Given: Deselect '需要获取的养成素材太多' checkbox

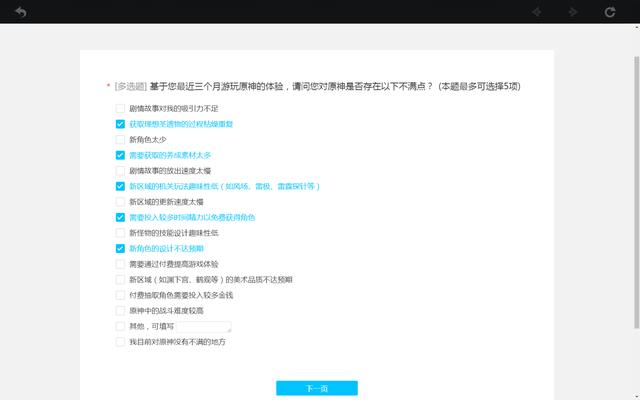Looking at the screenshot, I should pyautogui.click(x=120, y=155).
